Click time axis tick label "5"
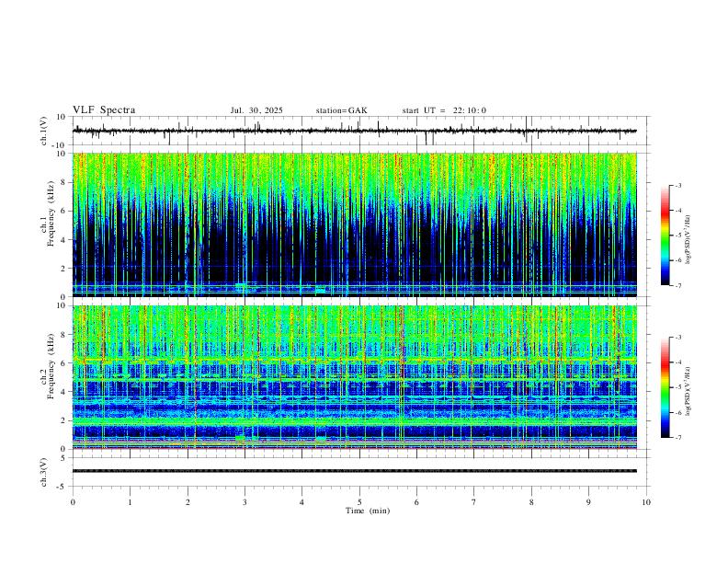The width and height of the screenshot is (728, 563). pyautogui.click(x=359, y=502)
